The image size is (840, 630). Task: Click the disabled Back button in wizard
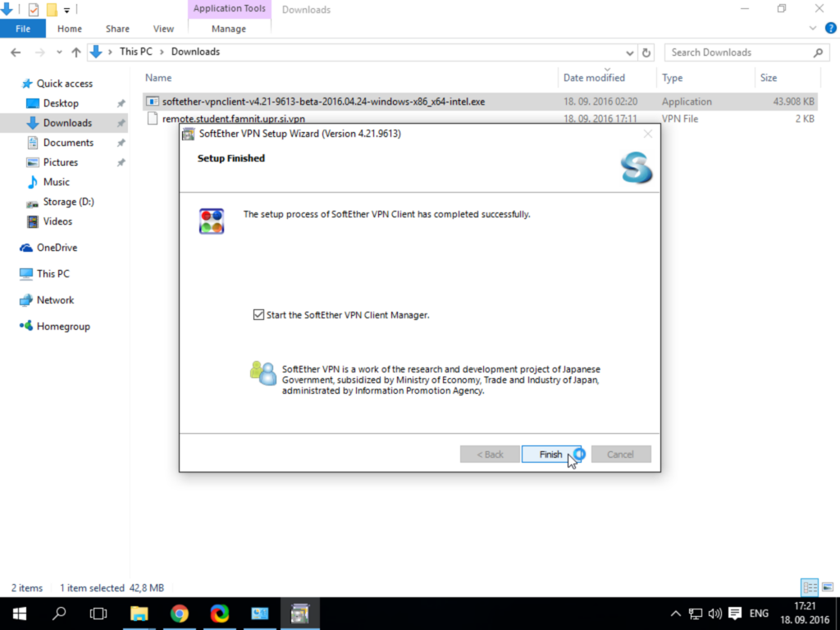click(x=490, y=454)
